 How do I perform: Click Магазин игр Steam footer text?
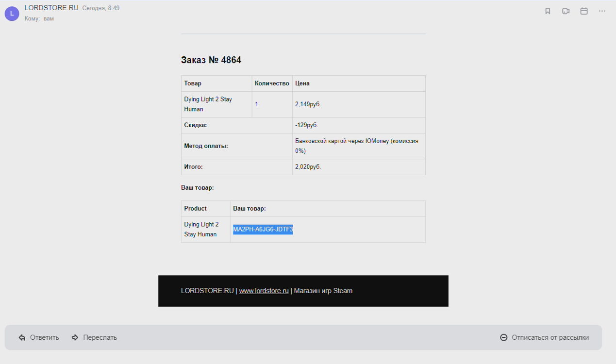(323, 291)
